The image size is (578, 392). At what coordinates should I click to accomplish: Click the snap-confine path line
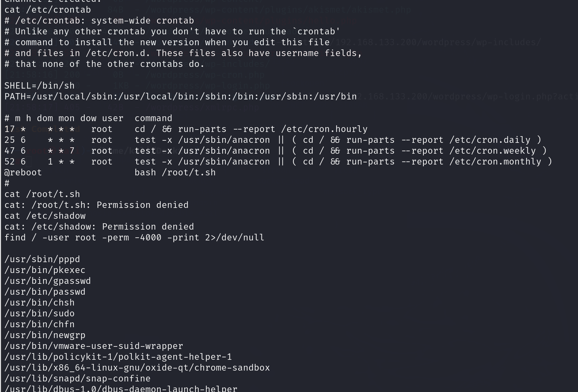pos(77,378)
